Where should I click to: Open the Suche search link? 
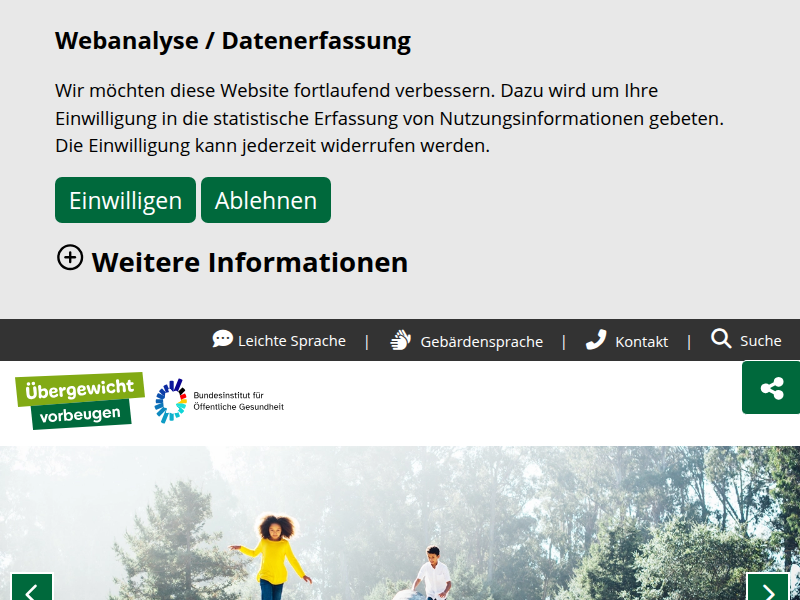click(x=746, y=339)
